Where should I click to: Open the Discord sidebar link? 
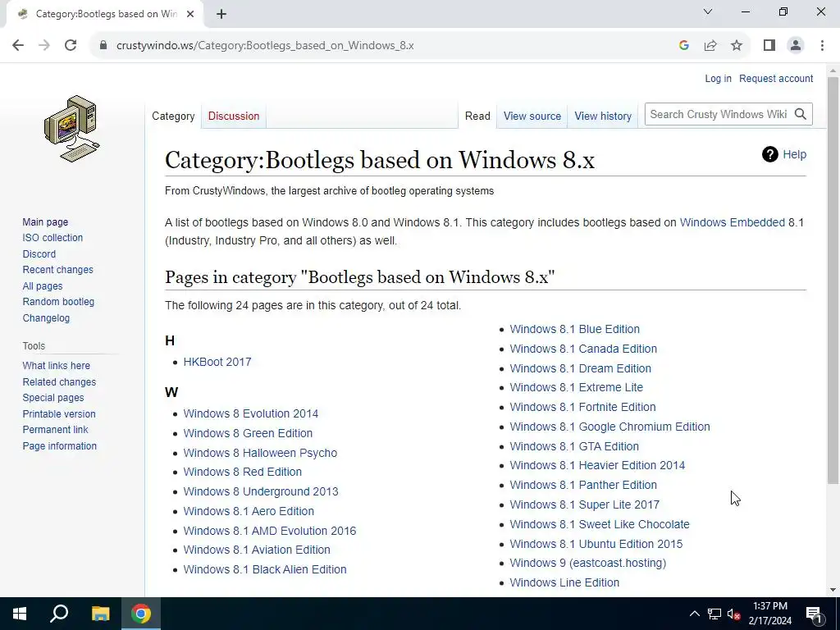39,254
